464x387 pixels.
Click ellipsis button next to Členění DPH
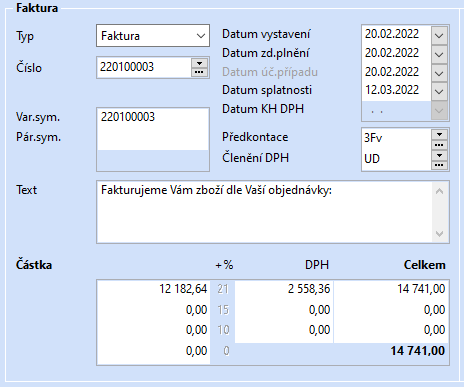point(439,165)
